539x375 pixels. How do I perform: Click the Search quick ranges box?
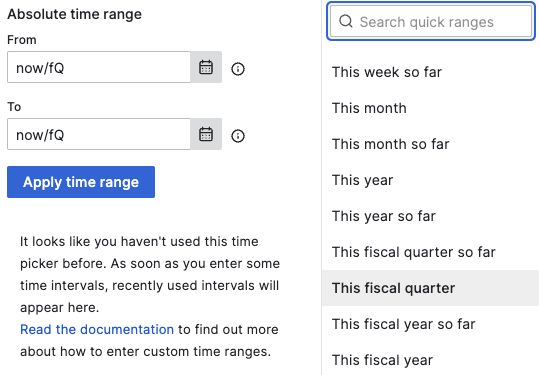pos(431,21)
